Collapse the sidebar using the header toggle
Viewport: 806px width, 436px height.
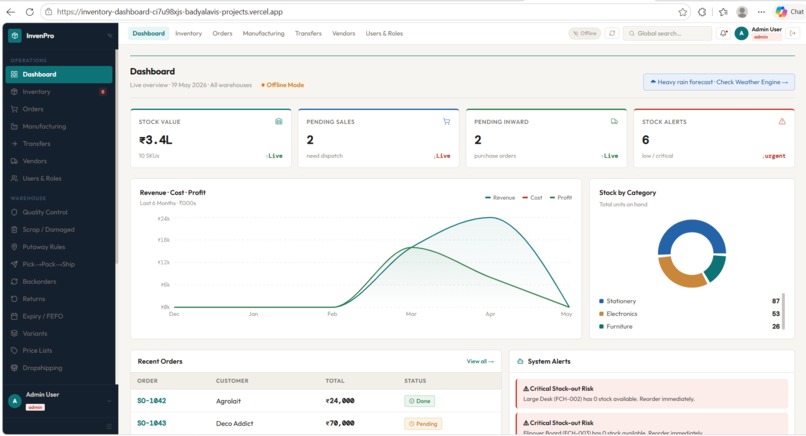coord(109,35)
